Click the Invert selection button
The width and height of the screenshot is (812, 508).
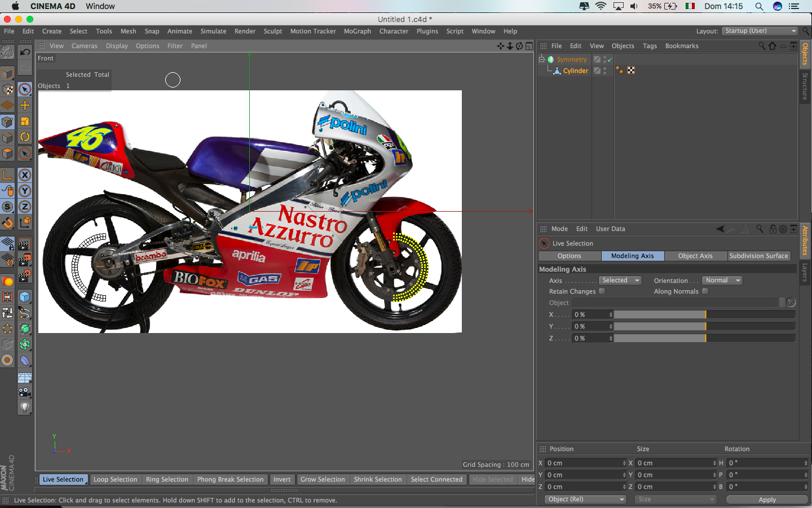coord(282,479)
